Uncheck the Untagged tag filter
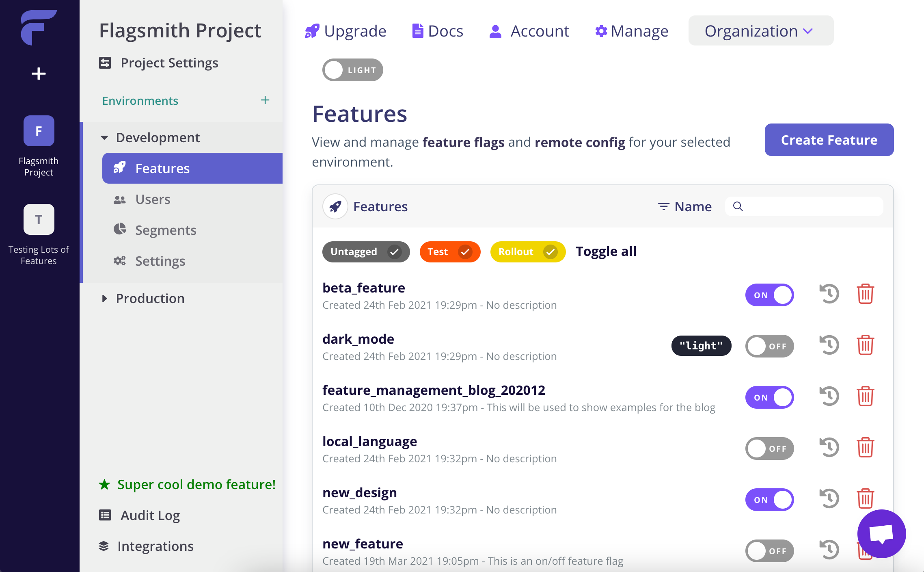This screenshot has height=572, width=924. 366,252
